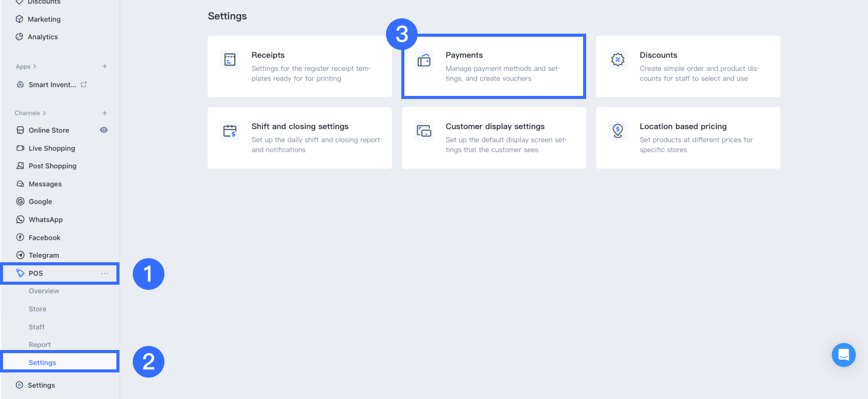
Task: Open the WhatsApp channel
Action: [x=45, y=220]
